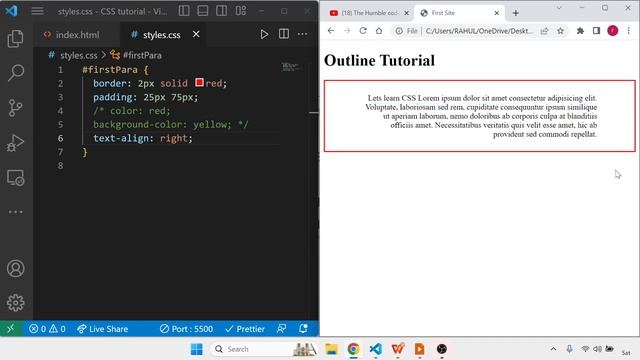Open the Manage gear menu
The image size is (640, 360).
tap(16, 302)
